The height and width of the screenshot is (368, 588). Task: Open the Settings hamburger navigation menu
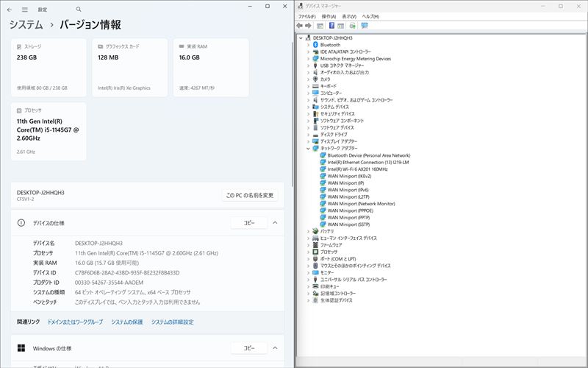tap(25, 10)
